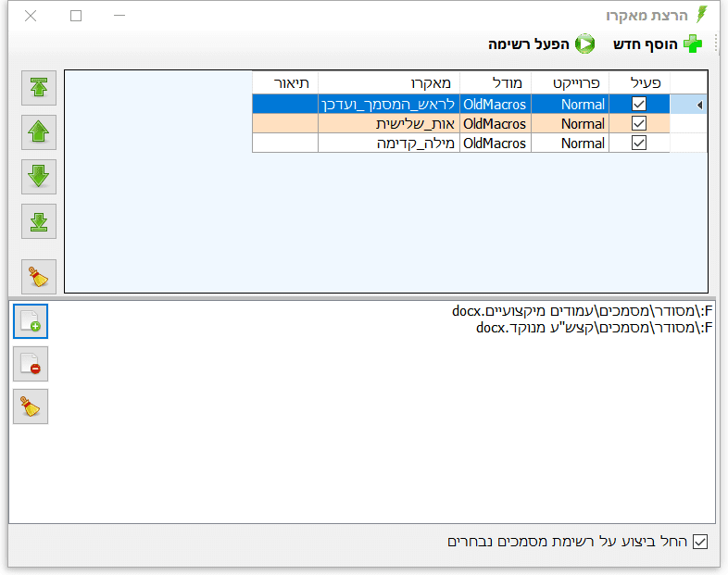This screenshot has width=728, height=575.
Task: Minimize the הרצת מאקרו window
Action: click(119, 16)
